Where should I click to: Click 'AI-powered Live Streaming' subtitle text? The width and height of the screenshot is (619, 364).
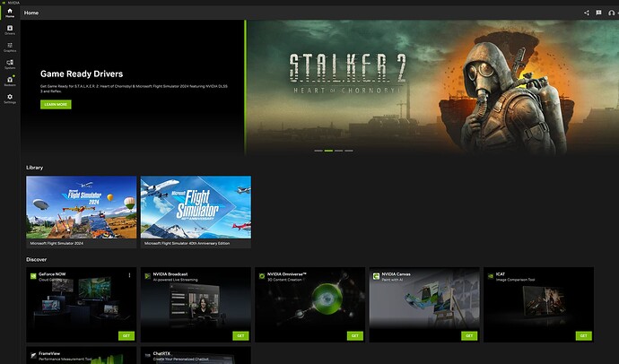pyautogui.click(x=175, y=280)
